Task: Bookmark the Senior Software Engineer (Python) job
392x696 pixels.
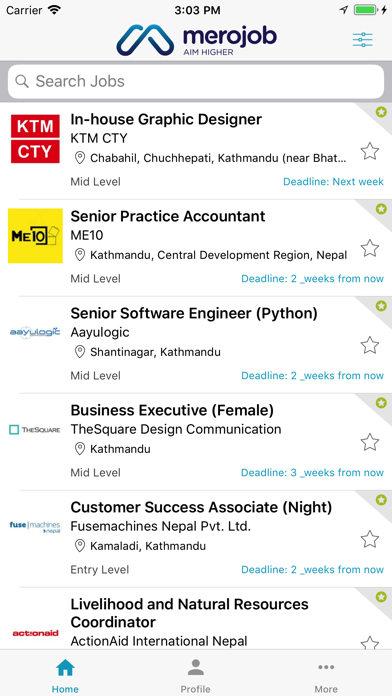Action: click(x=370, y=345)
